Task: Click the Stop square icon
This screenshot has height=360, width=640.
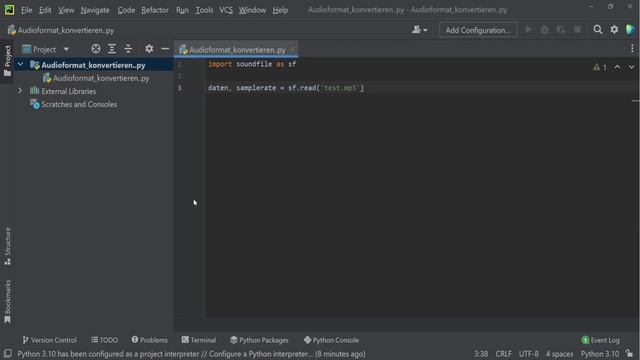Action: coord(577,29)
